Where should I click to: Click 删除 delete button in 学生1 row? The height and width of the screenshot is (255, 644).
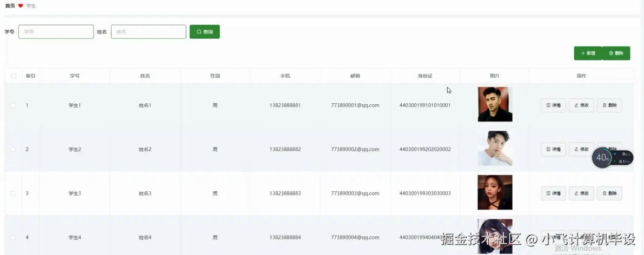[x=609, y=105]
